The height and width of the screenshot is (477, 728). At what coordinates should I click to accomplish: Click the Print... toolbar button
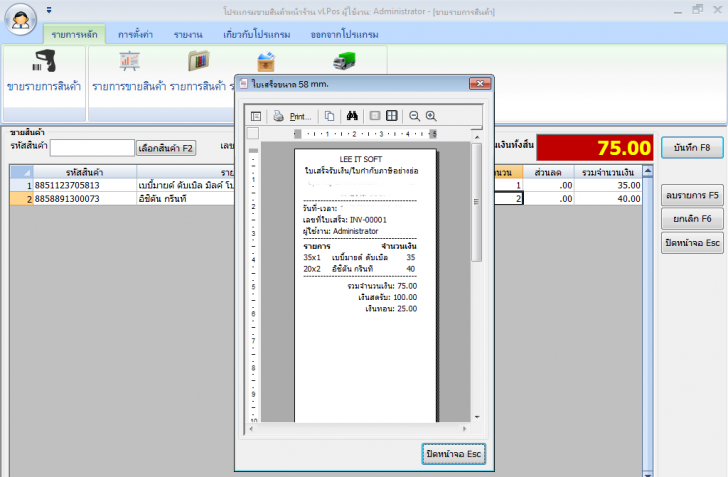pyautogui.click(x=292, y=116)
